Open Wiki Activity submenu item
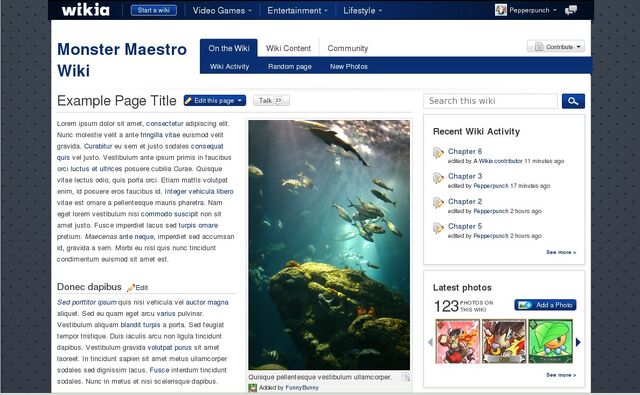Image resolution: width=640 pixels, height=395 pixels. click(229, 67)
